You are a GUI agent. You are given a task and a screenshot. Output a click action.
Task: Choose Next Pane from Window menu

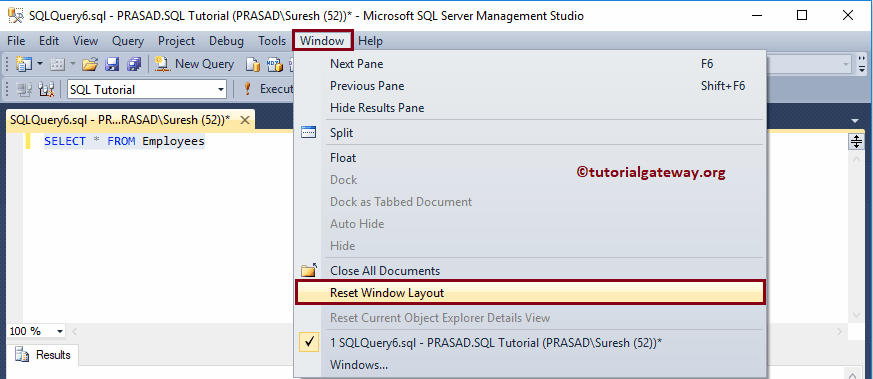pos(530,64)
